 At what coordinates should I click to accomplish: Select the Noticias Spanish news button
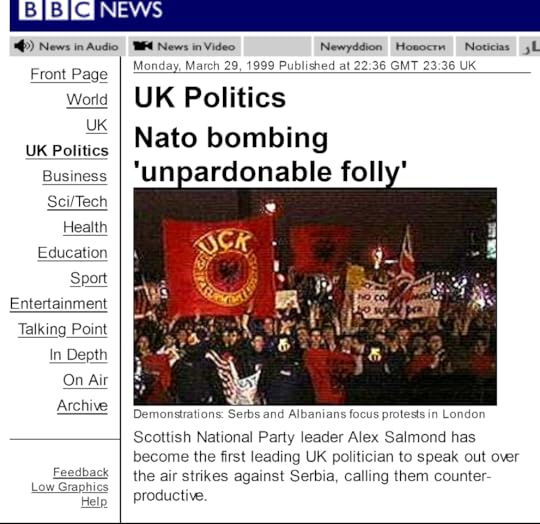pyautogui.click(x=487, y=46)
